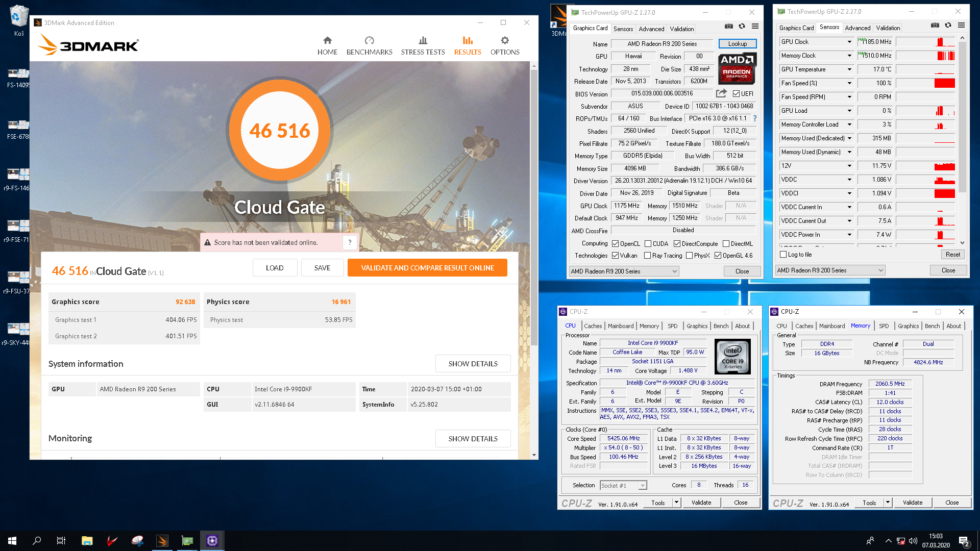Viewport: 980px width, 551px height.
Task: Open 3DMark OPTIONS gear
Action: pyautogui.click(x=505, y=46)
